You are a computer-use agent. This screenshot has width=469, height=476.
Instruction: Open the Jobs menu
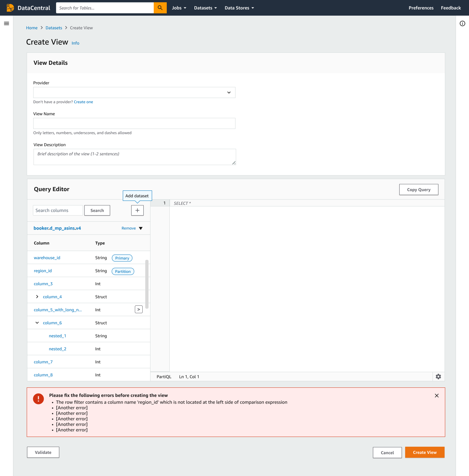click(179, 8)
